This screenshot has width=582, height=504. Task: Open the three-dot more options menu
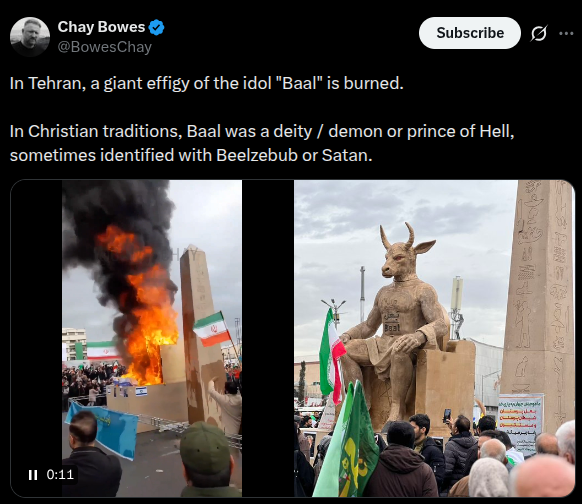coord(566,33)
